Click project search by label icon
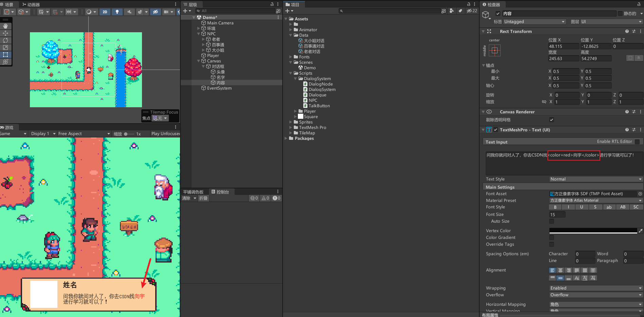The width and height of the screenshot is (644, 317). coord(460,11)
